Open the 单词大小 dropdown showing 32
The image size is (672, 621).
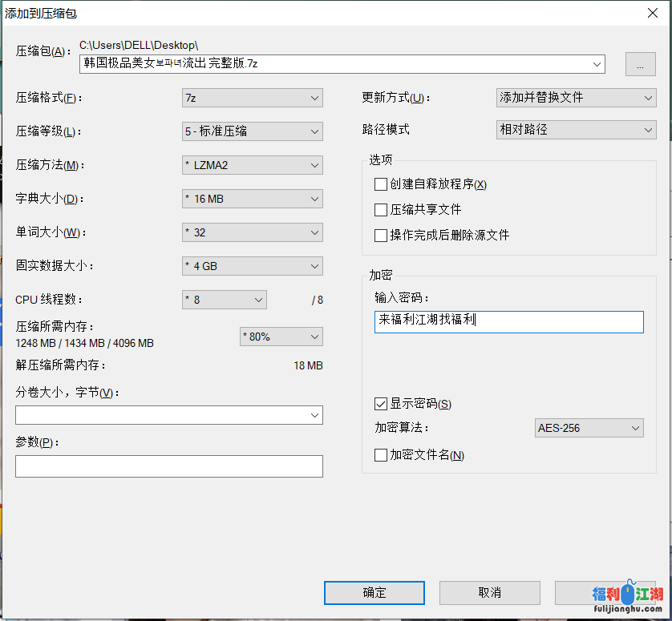point(252,232)
